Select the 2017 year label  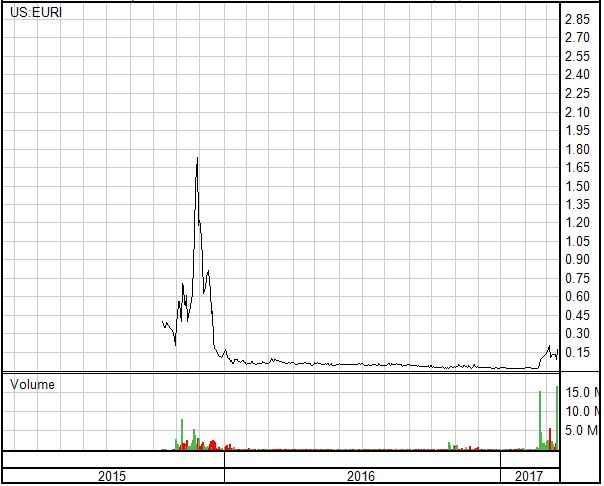click(529, 476)
